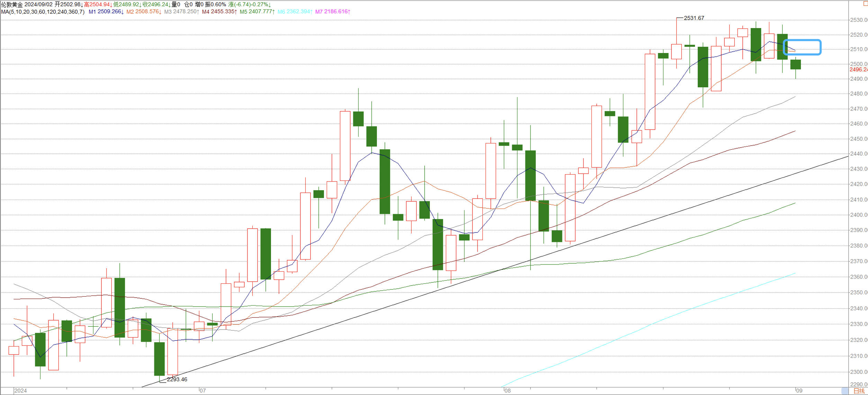Click the orange square icon in chart's top-right corner
The height and width of the screenshot is (395, 868).
(865, 3)
